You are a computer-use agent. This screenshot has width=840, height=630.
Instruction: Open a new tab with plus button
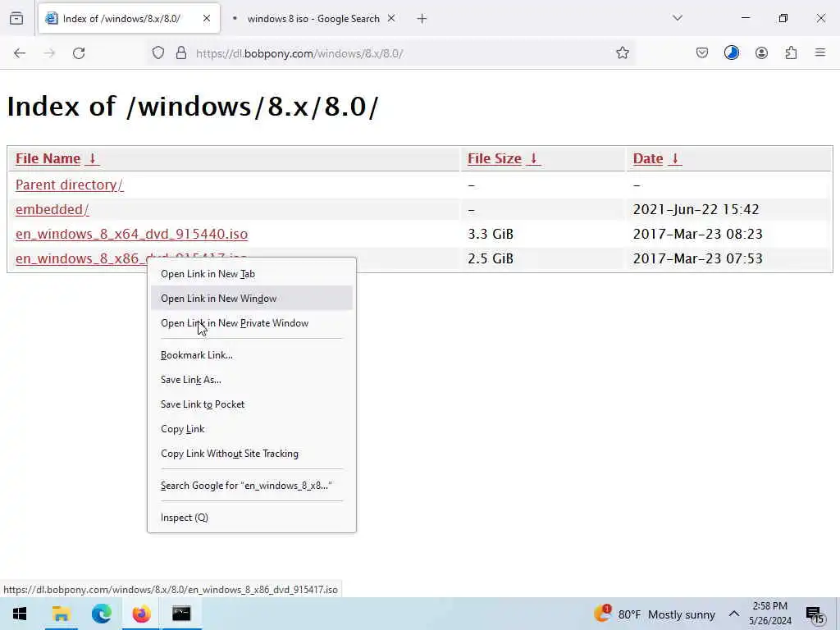point(422,19)
